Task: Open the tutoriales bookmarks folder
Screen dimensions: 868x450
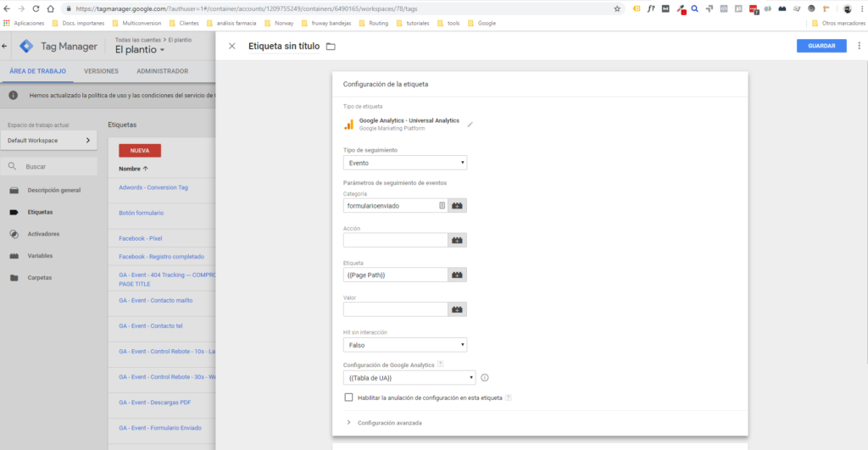Action: coord(413,23)
